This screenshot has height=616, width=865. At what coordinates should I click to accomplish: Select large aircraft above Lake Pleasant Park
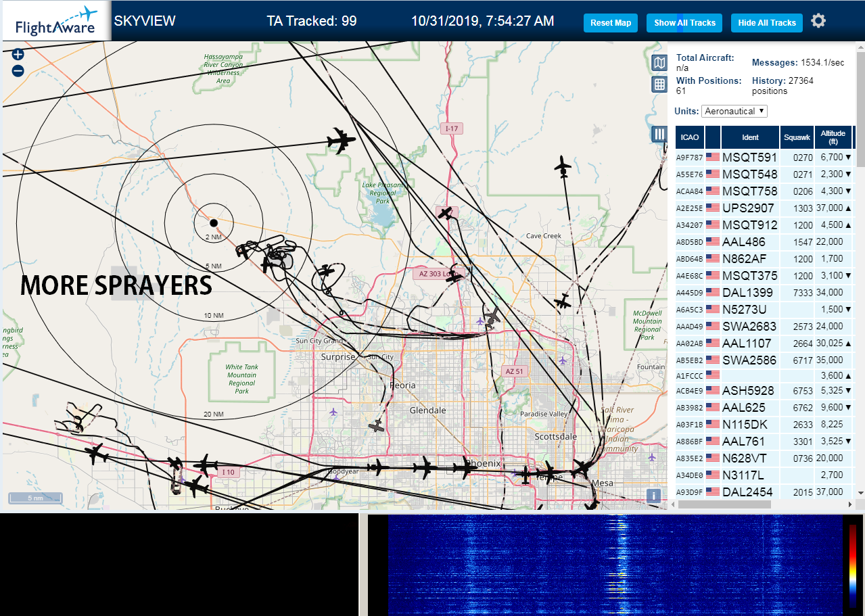[341, 141]
